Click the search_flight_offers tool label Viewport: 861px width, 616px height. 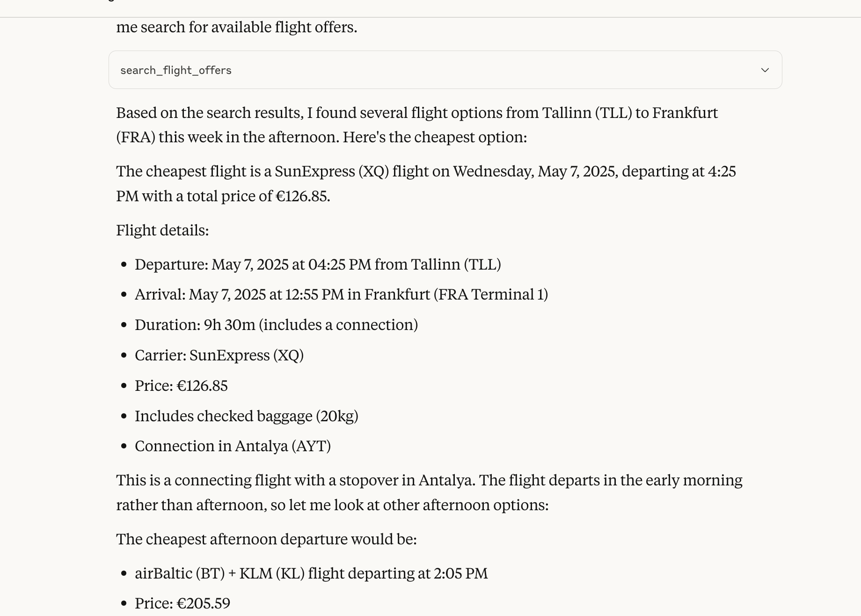[x=176, y=70]
